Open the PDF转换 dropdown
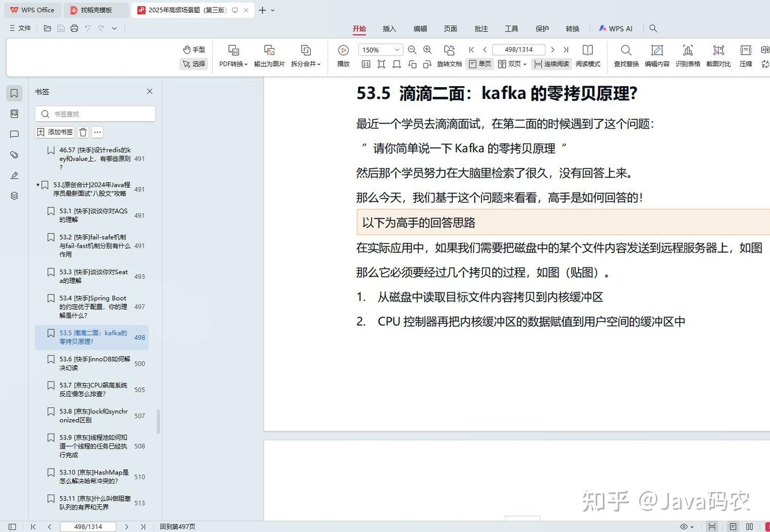Screen dimensions: 770x532 coord(233,56)
